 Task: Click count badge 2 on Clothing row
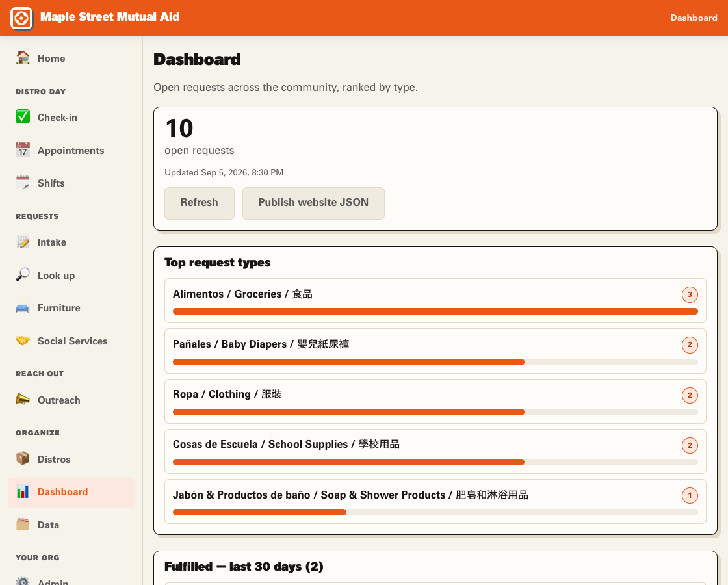(690, 395)
